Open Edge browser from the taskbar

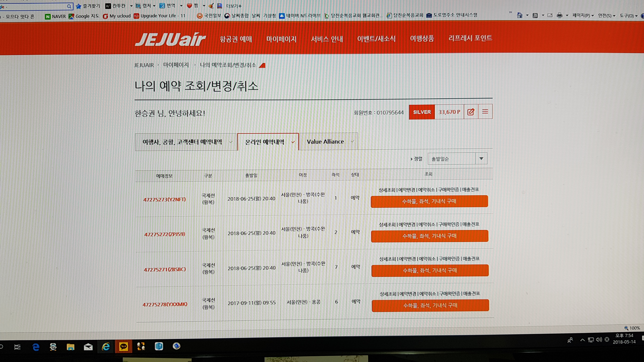[36, 347]
